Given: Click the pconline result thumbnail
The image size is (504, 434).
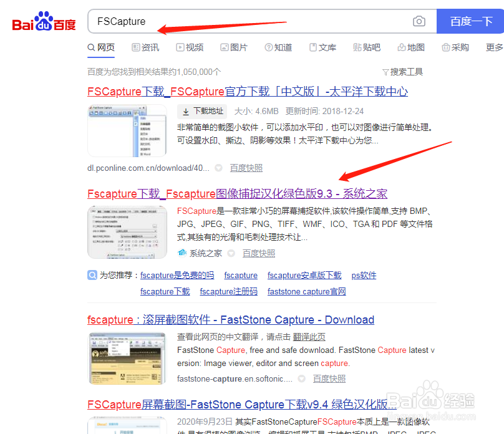Looking at the screenshot, I should pyautogui.click(x=127, y=130).
